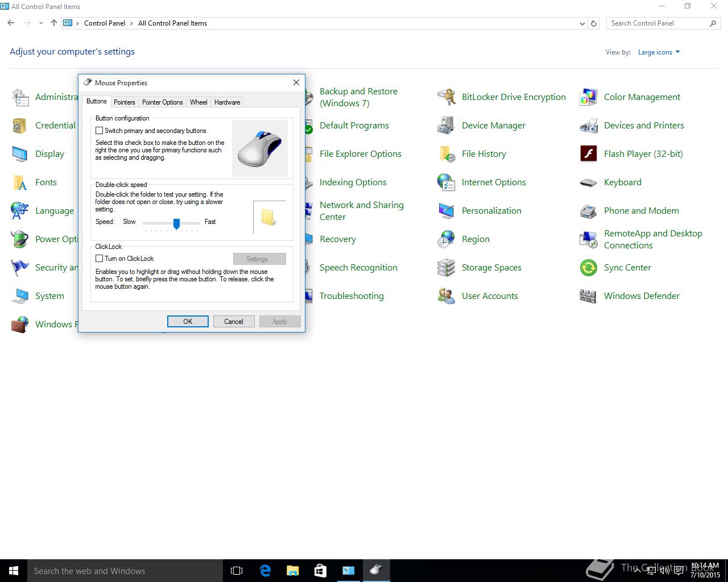Click the Task View taskbar button

pyautogui.click(x=237, y=571)
